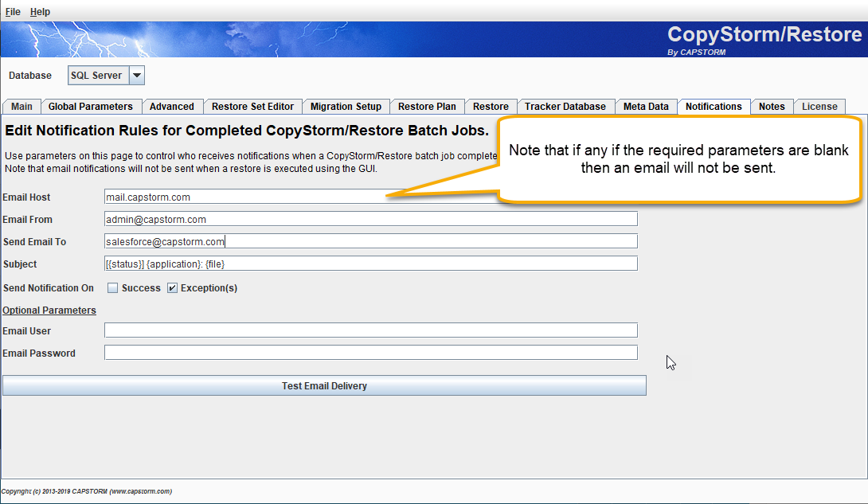
Task: Click the Send Notification On label
Action: point(48,287)
